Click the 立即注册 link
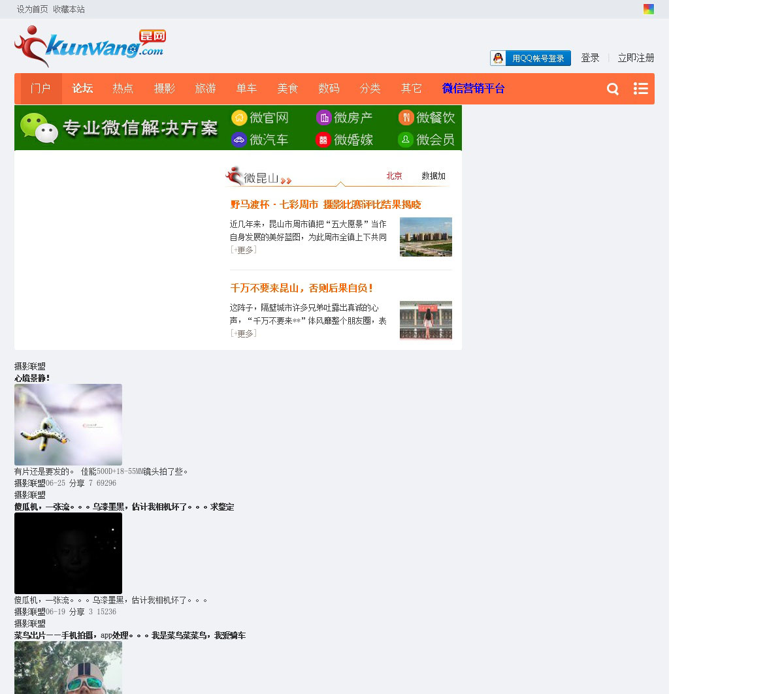 636,58
